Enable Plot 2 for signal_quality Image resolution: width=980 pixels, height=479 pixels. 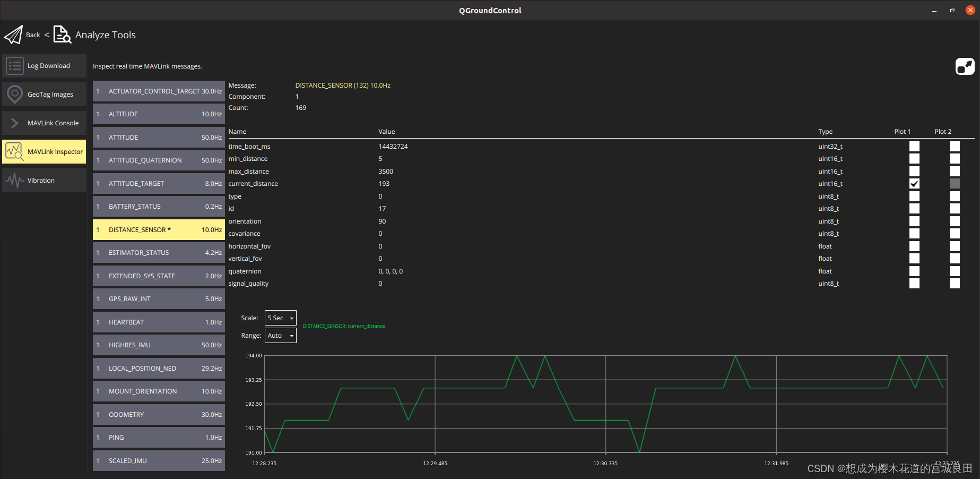(x=955, y=284)
